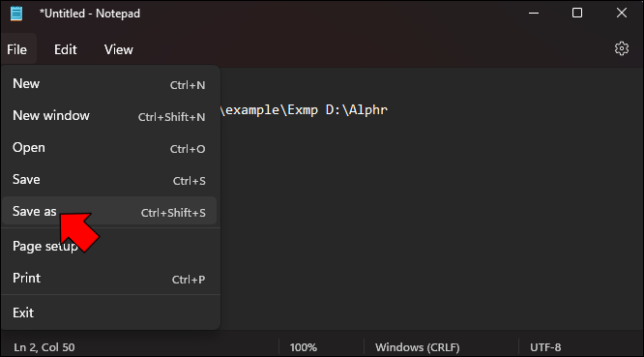Click the UTF-8 encoding indicator
644x357 pixels.
545,347
